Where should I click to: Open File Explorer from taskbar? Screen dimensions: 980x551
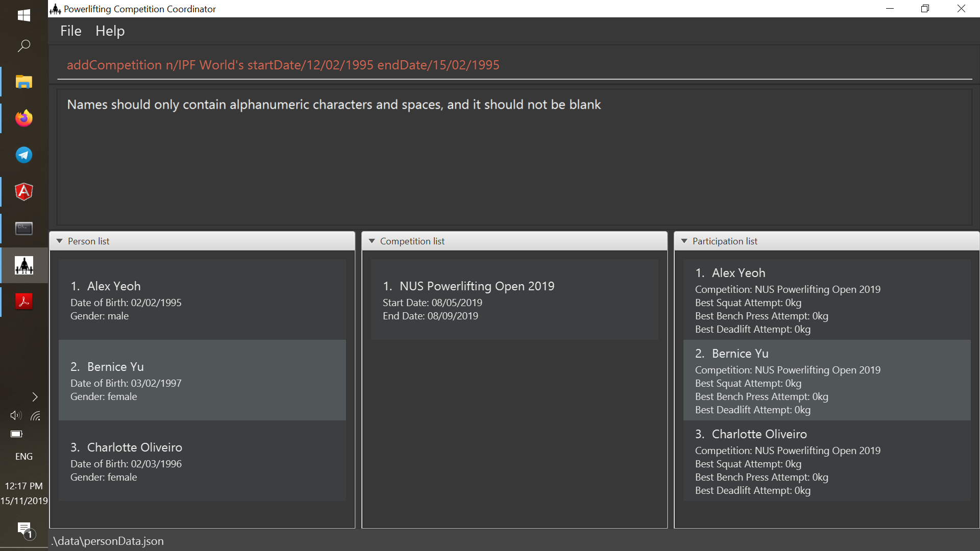click(23, 82)
